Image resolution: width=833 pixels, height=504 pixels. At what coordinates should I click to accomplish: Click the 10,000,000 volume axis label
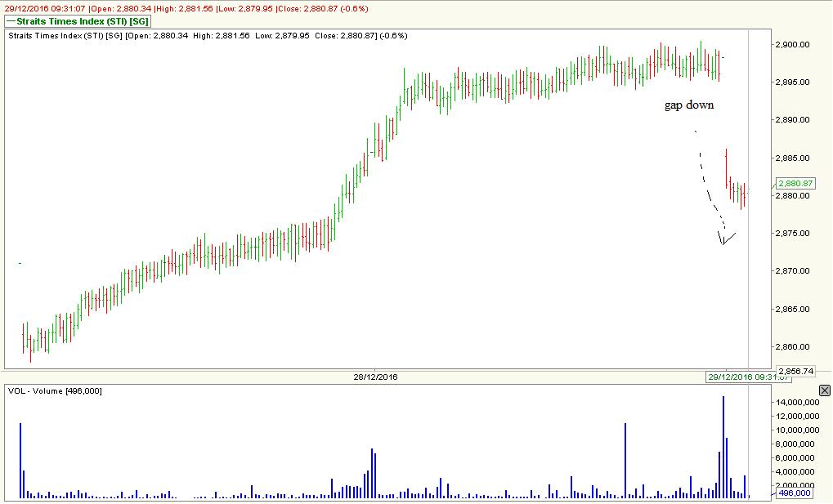795,430
